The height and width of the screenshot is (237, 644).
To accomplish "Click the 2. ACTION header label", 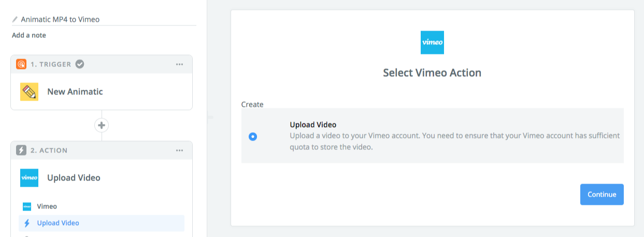I will (x=49, y=150).
